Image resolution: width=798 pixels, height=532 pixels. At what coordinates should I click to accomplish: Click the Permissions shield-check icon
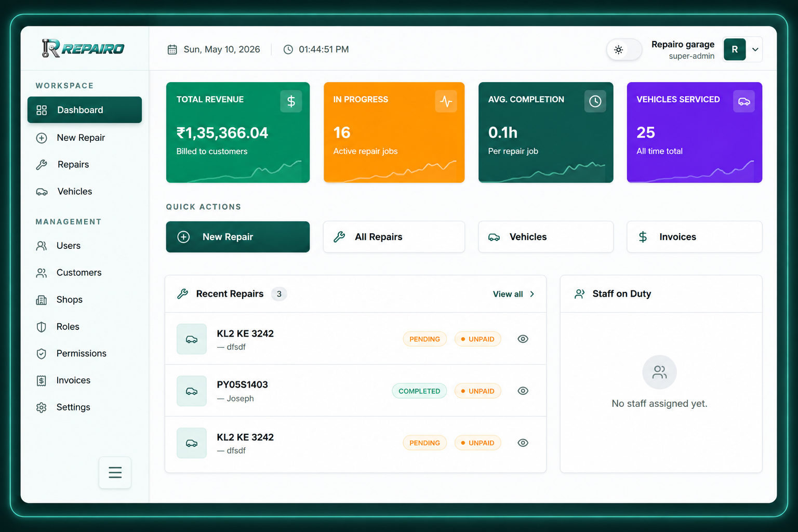(x=42, y=354)
